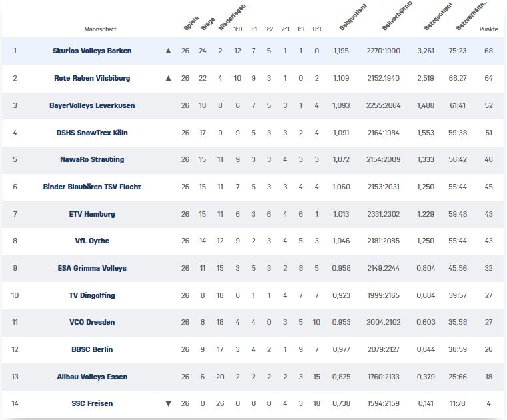Open DSHS SnowTrex Köln team link
The height and width of the screenshot is (420, 507).
click(x=92, y=133)
